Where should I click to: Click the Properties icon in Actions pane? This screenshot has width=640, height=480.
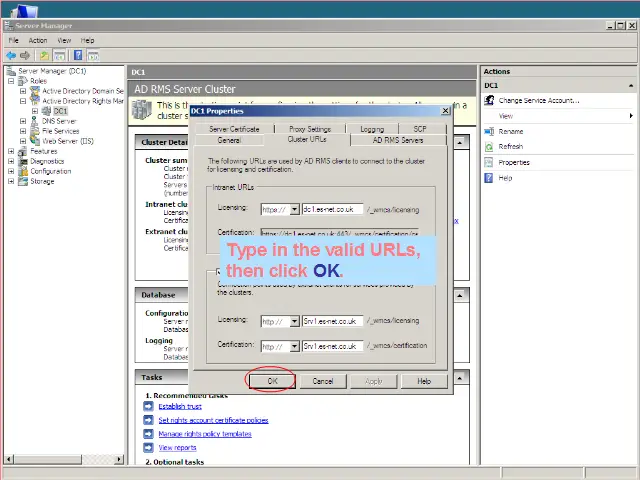[489, 162]
